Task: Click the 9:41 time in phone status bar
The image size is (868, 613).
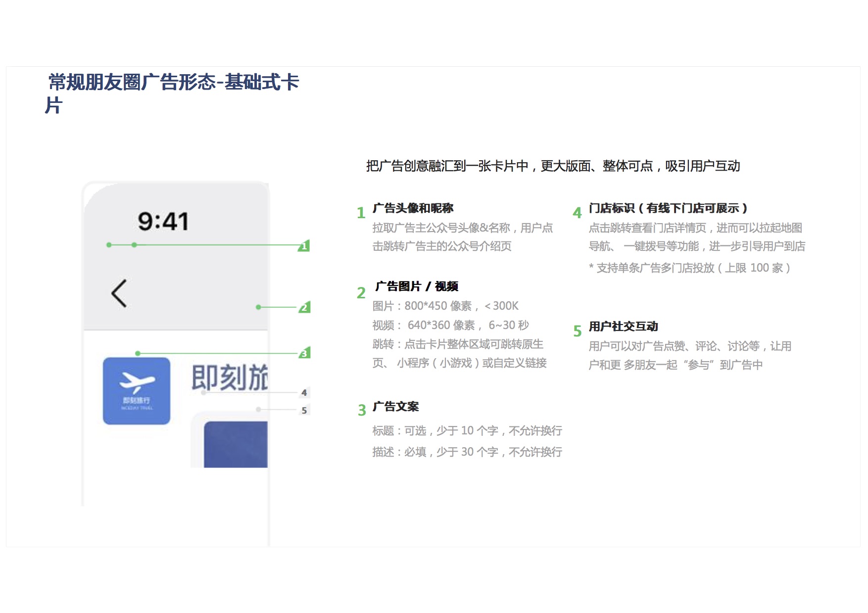Action: point(163,222)
